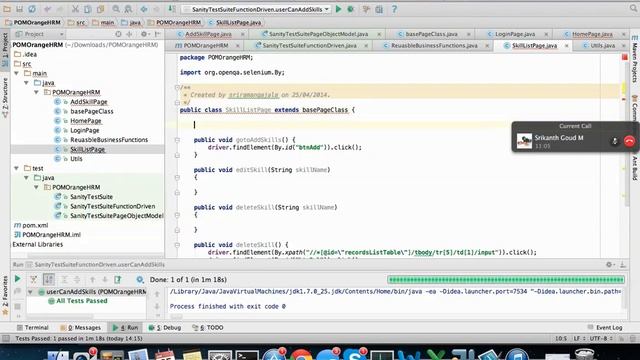
Task: Rerun tests with green play in Run panel
Action: 18,279
